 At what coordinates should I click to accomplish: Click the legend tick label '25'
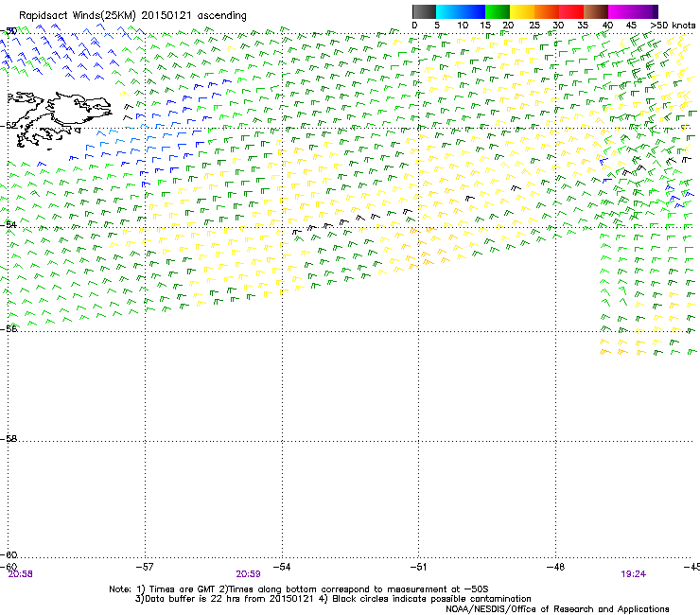[534, 26]
